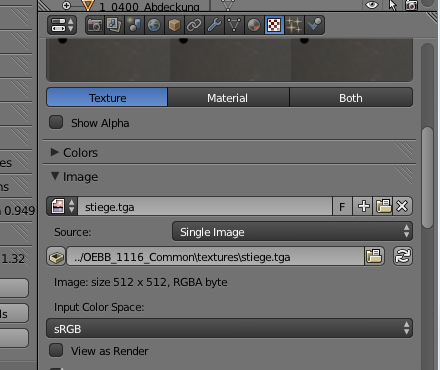The height and width of the screenshot is (370, 440).
Task: Open the Object Data properties tab (triangle mesh)
Action: (234, 25)
